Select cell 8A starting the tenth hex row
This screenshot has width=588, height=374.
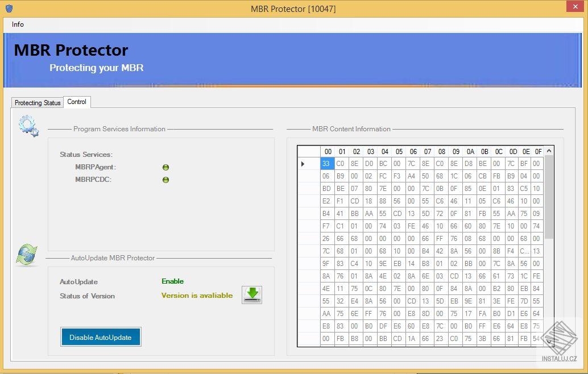pyautogui.click(x=326, y=276)
